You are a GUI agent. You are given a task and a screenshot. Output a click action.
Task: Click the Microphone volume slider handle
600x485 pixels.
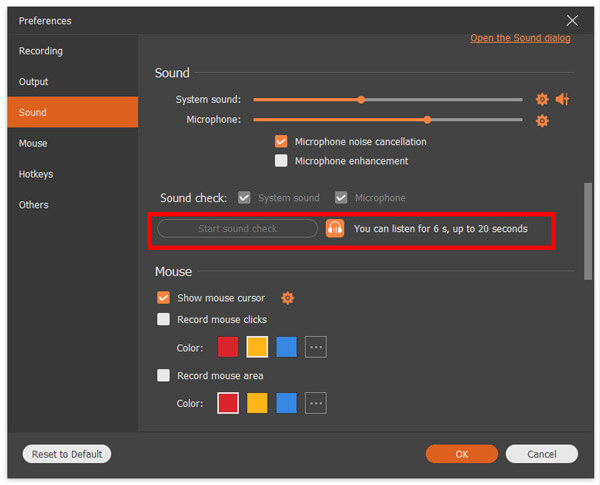(x=427, y=120)
